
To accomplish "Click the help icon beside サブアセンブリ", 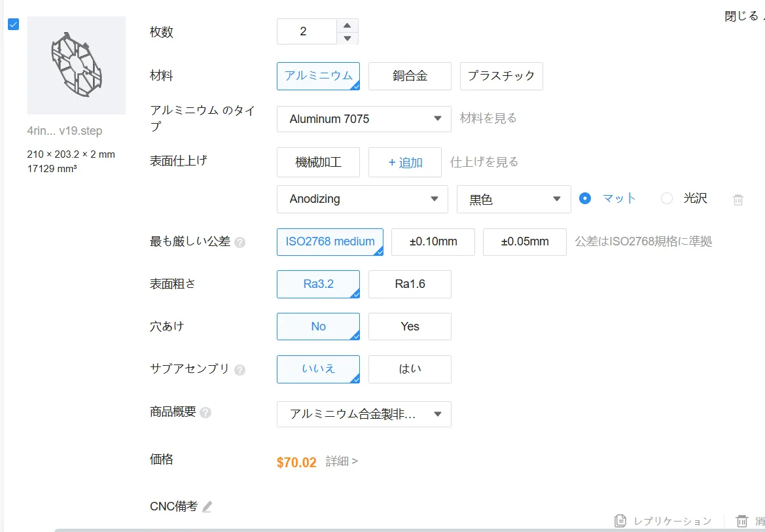I will click(x=240, y=370).
